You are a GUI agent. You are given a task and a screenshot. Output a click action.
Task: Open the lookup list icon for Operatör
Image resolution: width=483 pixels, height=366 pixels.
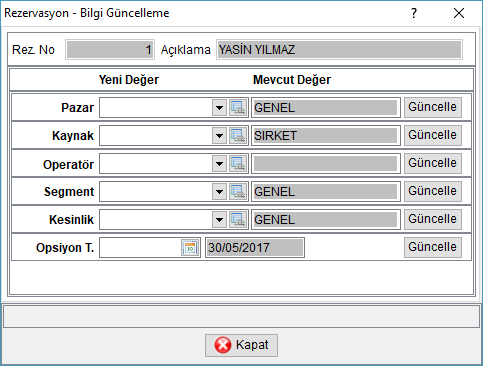coord(238,164)
